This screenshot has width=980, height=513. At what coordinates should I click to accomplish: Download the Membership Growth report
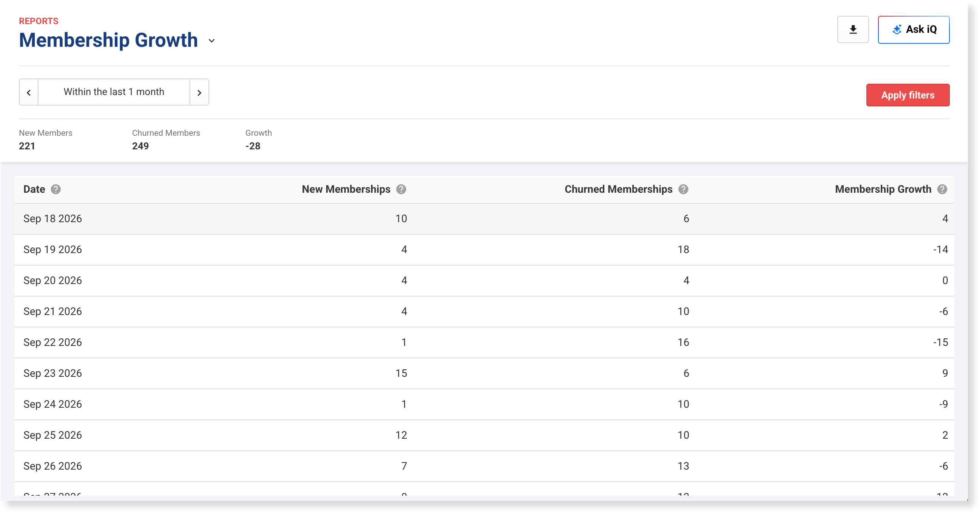click(x=852, y=29)
